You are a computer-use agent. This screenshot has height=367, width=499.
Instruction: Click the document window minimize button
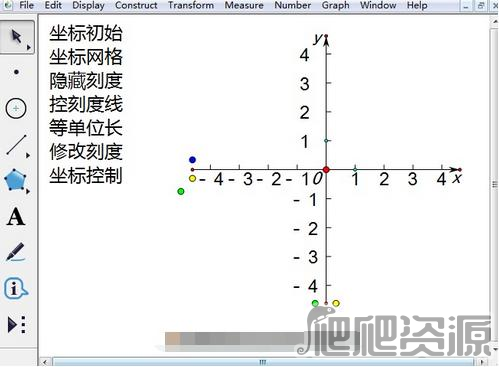pos(466,6)
